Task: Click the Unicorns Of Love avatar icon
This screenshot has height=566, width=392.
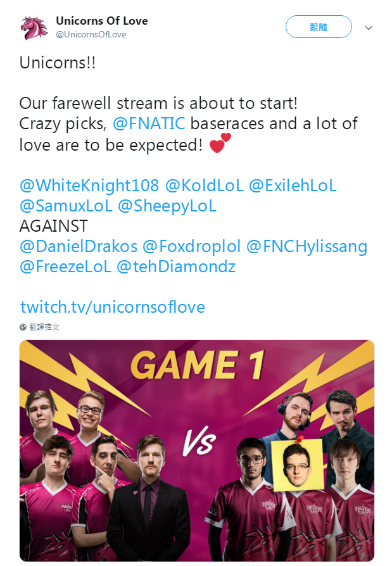Action: (x=34, y=27)
